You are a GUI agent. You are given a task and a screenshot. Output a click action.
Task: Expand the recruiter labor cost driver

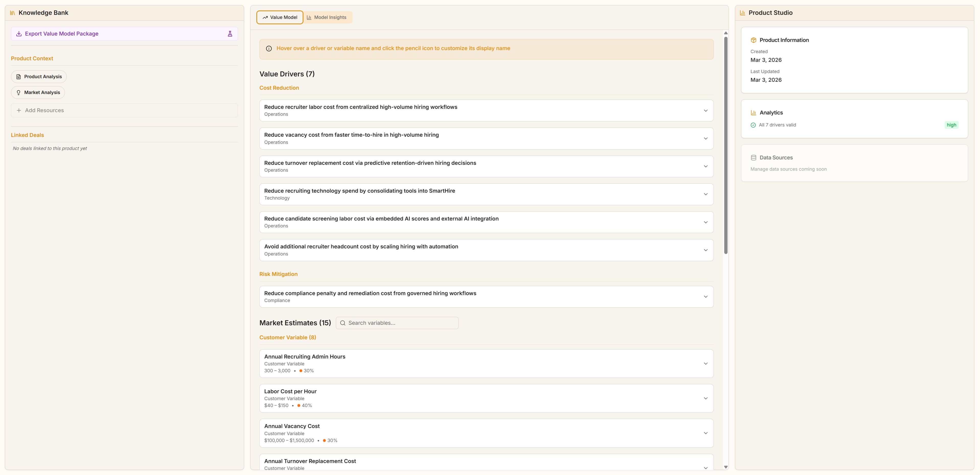point(705,111)
